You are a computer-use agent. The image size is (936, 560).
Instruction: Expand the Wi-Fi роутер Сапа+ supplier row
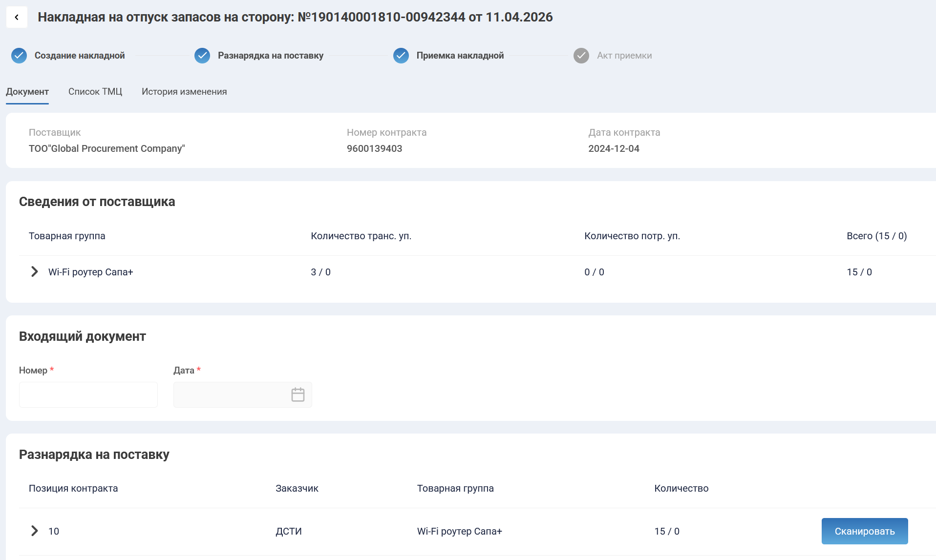pos(34,272)
